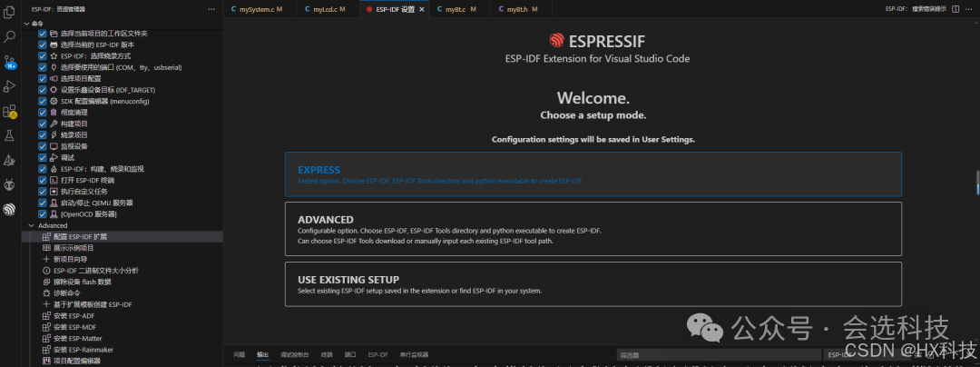Uncheck 启动/停止 QEMU 服务器 checkbox
The image size is (980, 367).
point(43,203)
